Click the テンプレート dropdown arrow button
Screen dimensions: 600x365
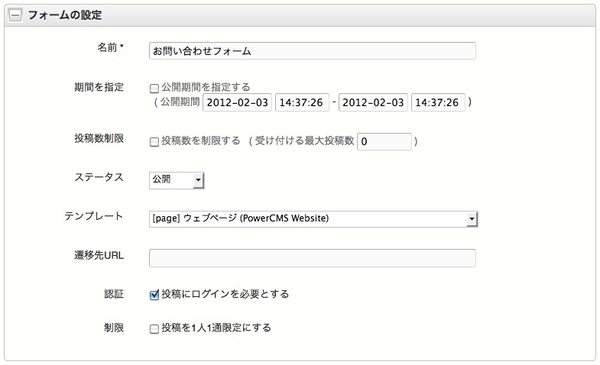472,219
